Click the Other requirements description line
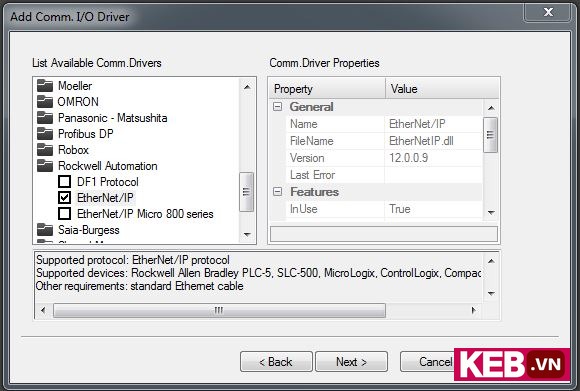Image resolution: width=580 pixels, height=391 pixels. pyautogui.click(x=139, y=286)
